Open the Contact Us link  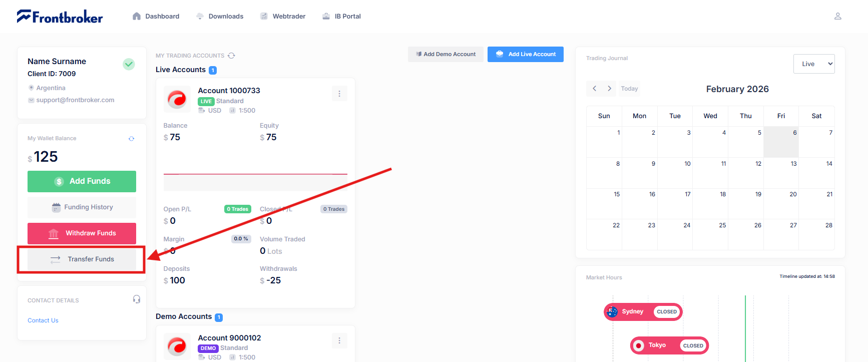coord(43,320)
